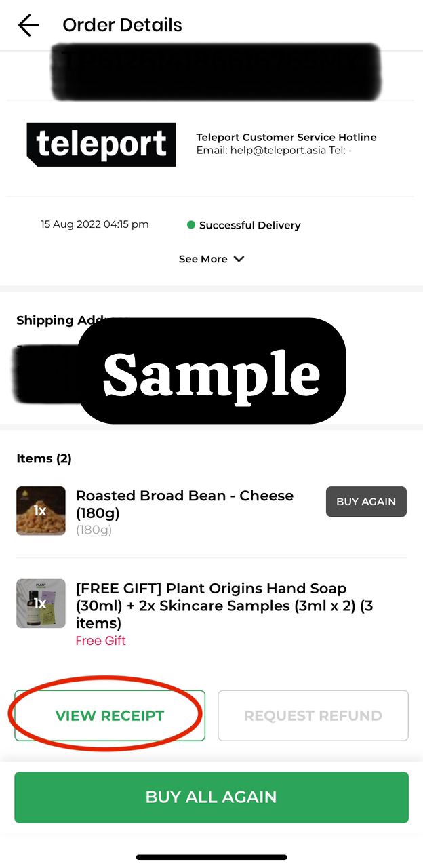Click the teleport courier logo
This screenshot has width=423, height=868.
pyautogui.click(x=101, y=144)
